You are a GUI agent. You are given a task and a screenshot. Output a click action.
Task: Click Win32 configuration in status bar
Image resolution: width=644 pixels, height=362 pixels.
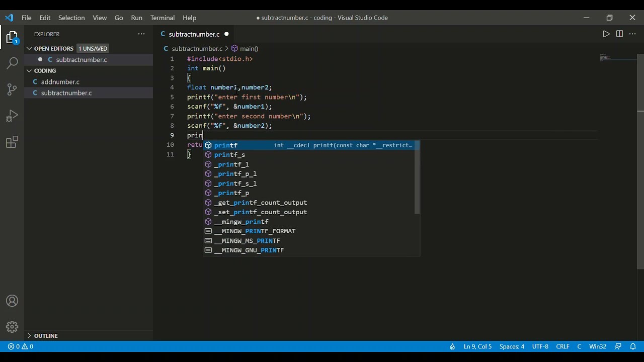pos(598,346)
